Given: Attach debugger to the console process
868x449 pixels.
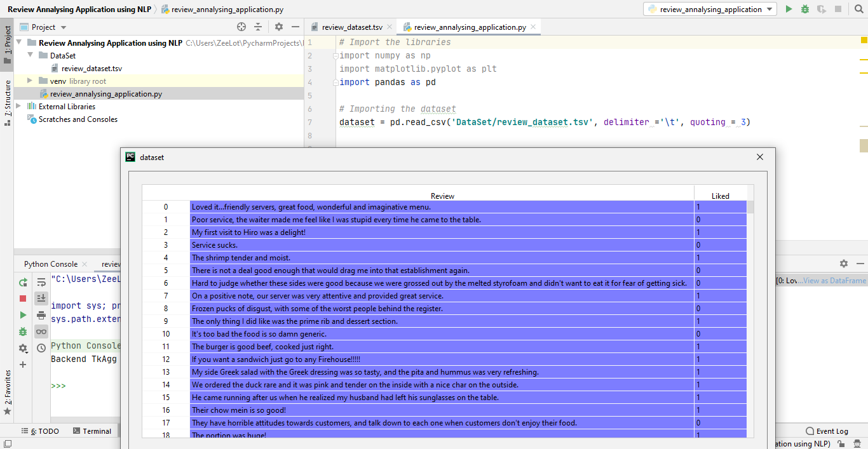Looking at the screenshot, I should pyautogui.click(x=22, y=331).
